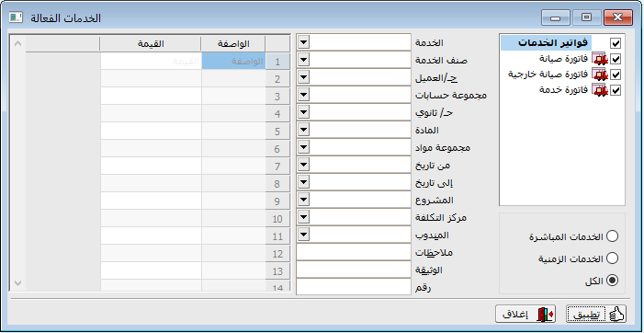This screenshot has height=333, width=644.
Task: Click the فاتورة صيانة invoice icon
Action: [600, 59]
